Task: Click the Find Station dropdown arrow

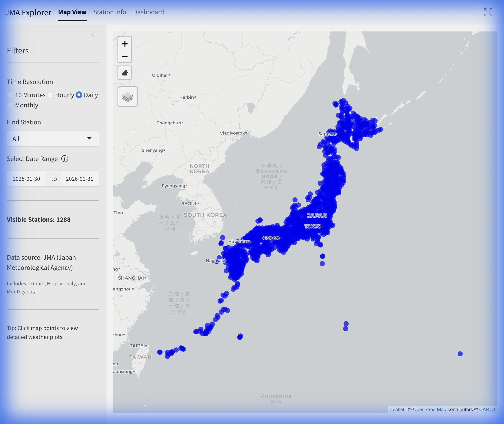Action: 89,139
